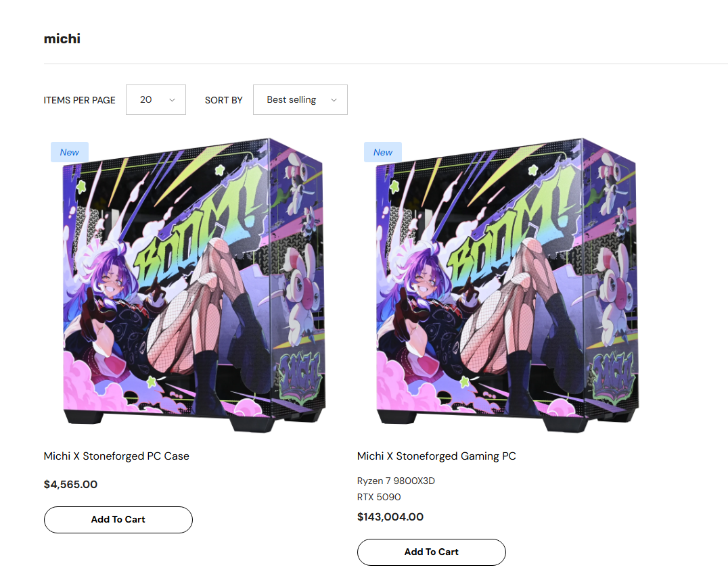Open the Michi X Stoneforged PC Case image
728x578 pixels.
click(194, 285)
